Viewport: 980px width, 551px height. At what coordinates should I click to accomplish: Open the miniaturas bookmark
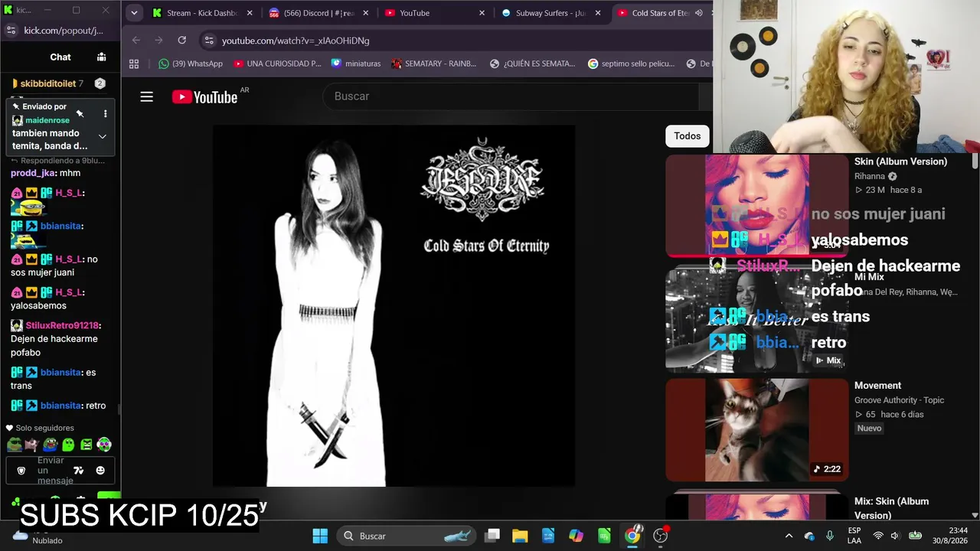356,64
